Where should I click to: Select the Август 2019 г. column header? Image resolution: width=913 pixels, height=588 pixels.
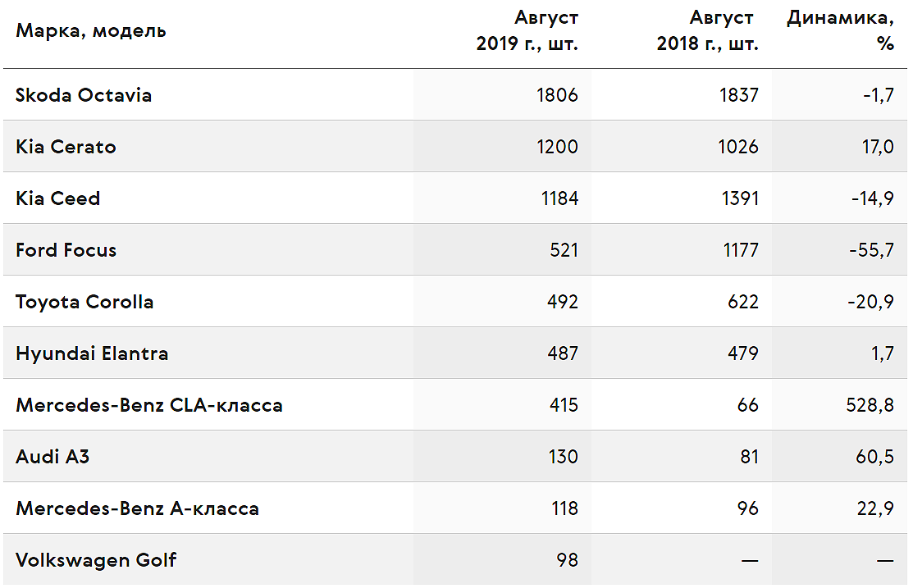click(527, 30)
